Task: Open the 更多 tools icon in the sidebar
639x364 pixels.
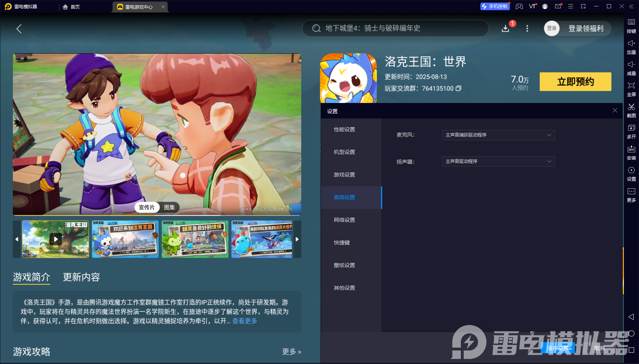Action: pos(631,191)
